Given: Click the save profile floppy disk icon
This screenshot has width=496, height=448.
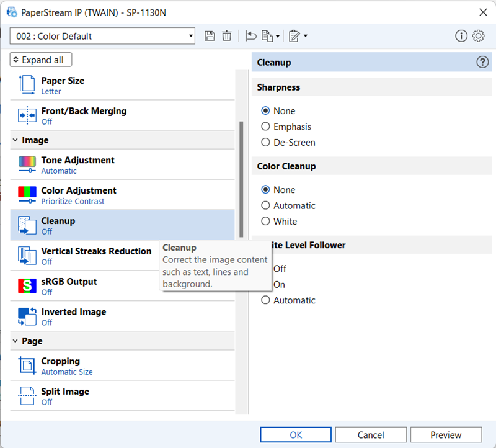Looking at the screenshot, I should point(210,36).
